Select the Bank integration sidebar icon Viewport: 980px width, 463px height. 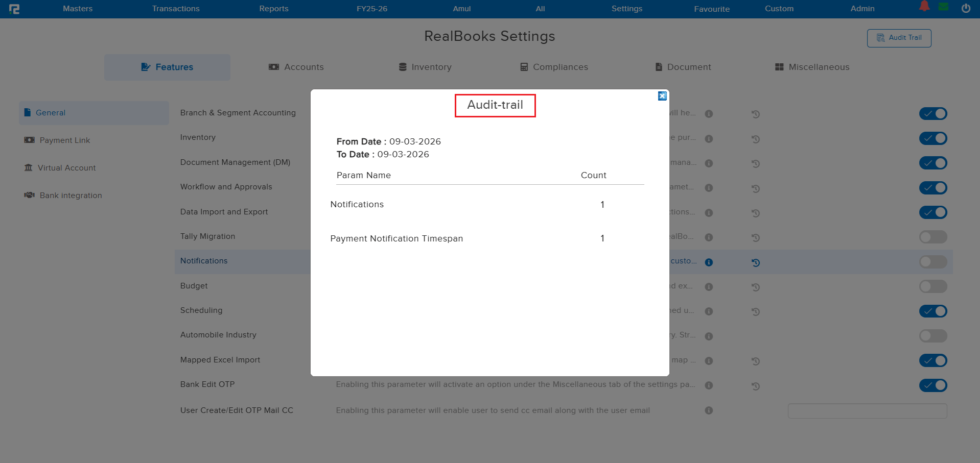[x=29, y=195]
